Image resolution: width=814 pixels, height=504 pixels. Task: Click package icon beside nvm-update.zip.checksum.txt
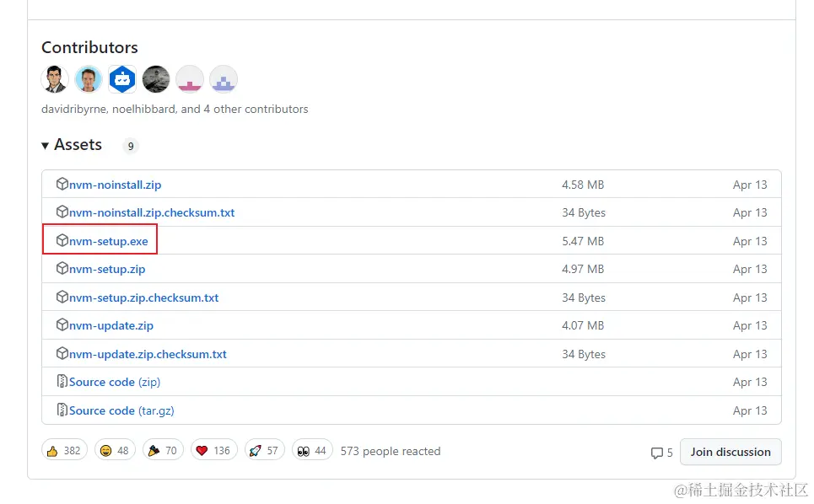point(62,353)
